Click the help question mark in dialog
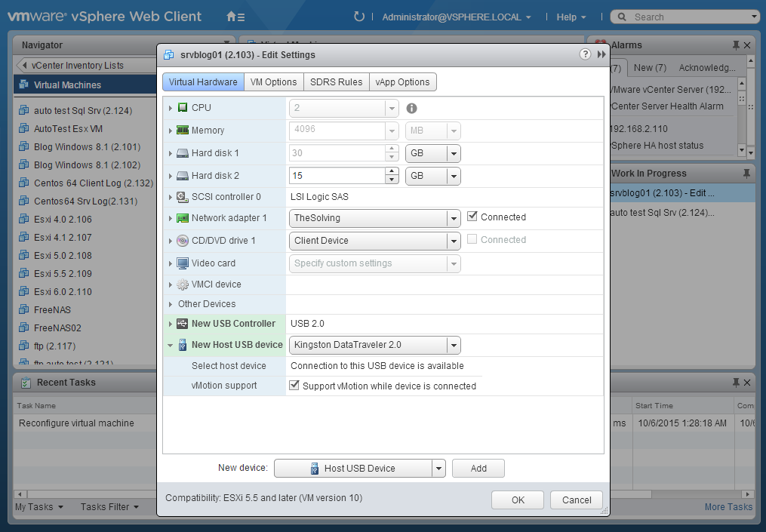 tap(585, 54)
